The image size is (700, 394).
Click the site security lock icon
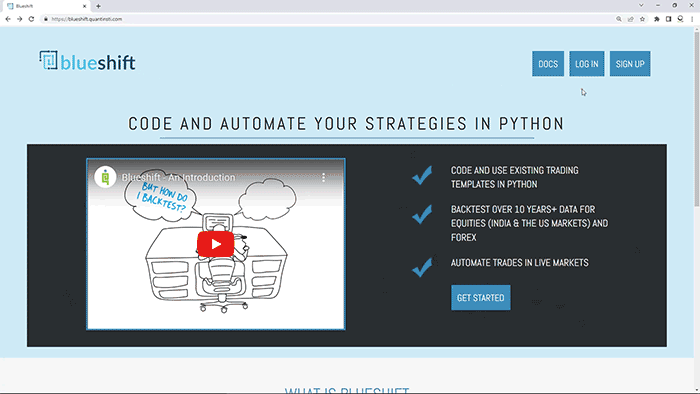pyautogui.click(x=46, y=19)
